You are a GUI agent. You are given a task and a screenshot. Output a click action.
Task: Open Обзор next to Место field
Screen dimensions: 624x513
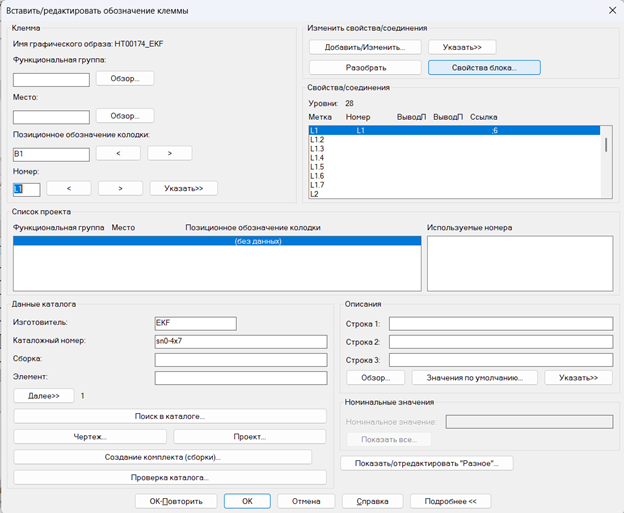(125, 116)
